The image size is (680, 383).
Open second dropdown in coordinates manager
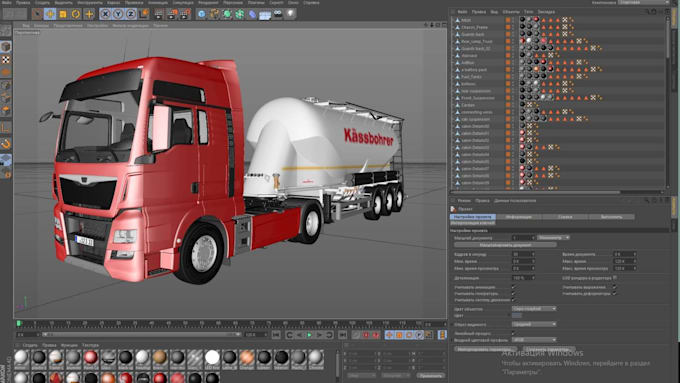396,376
